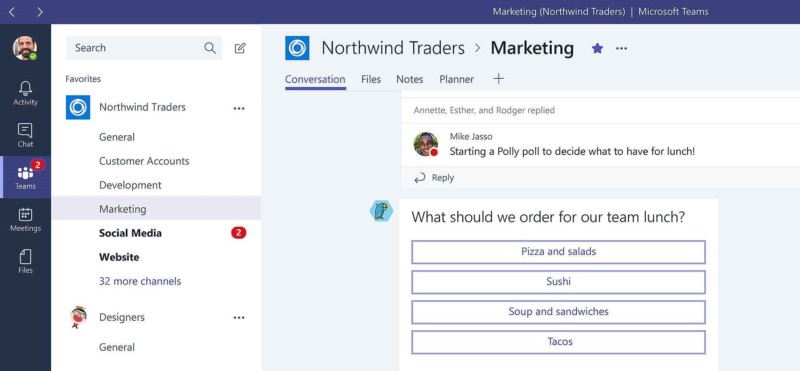
Task: Open more options for Northwind Traders team
Action: 239,108
